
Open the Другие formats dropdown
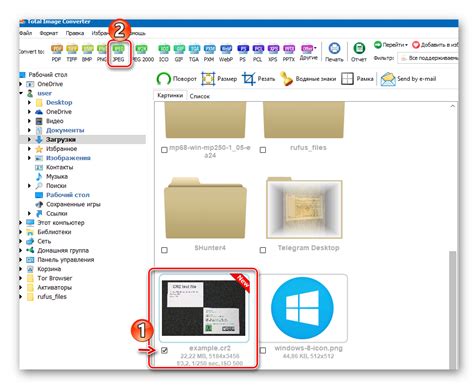click(x=308, y=52)
